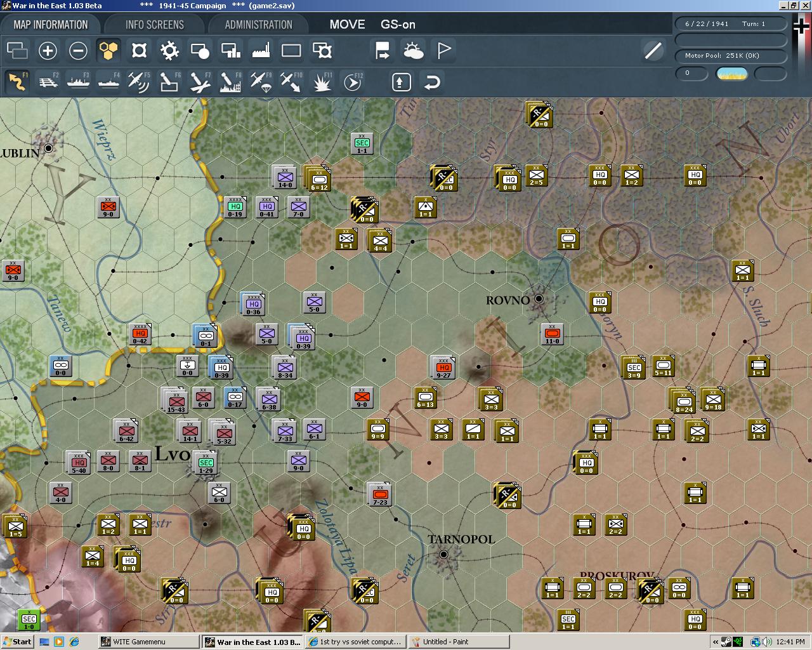Viewport: 812px width, 650px height.
Task: Click the gear cog toolbar icon
Action: click(x=169, y=50)
